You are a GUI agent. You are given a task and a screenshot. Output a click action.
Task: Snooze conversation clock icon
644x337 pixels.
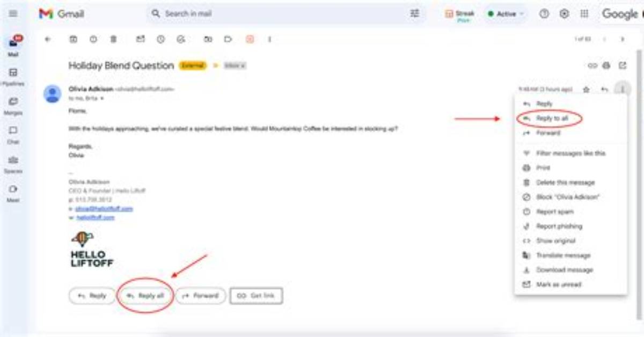[x=160, y=39]
